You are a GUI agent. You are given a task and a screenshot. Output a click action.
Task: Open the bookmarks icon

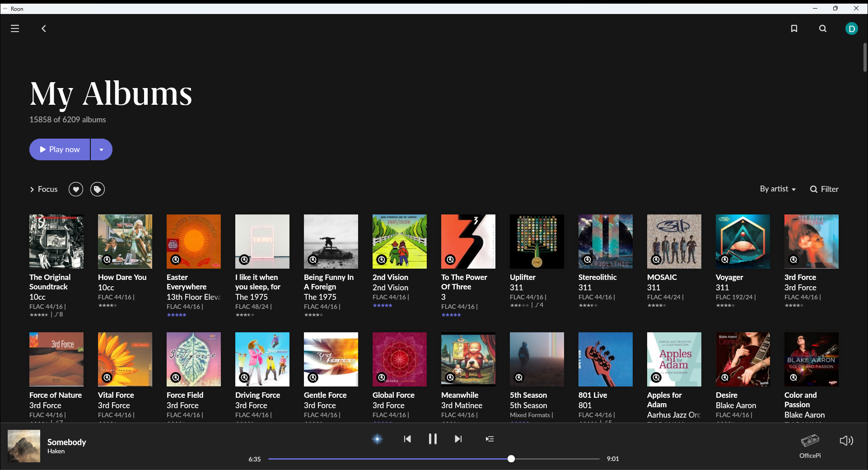pyautogui.click(x=794, y=28)
